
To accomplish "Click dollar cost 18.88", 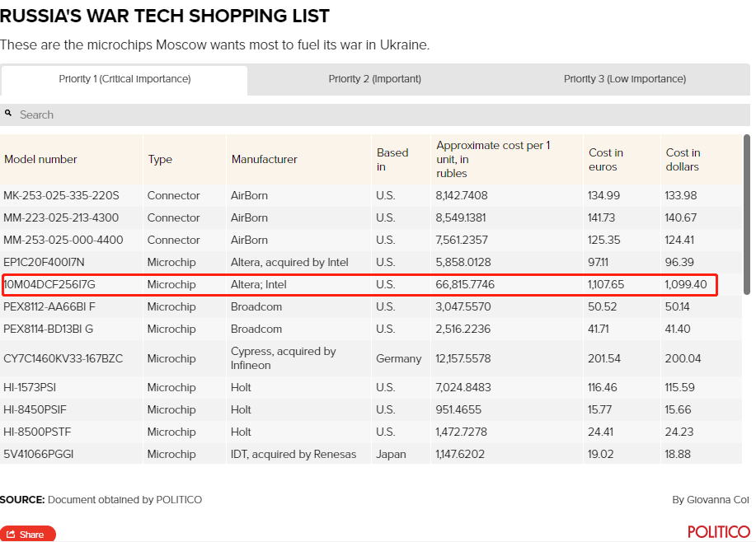I will click(x=678, y=454).
